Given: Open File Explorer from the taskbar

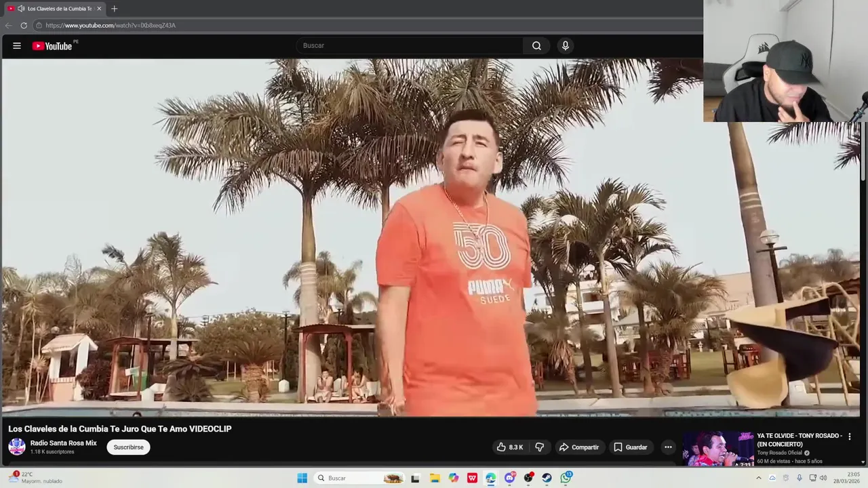Looking at the screenshot, I should 435,478.
